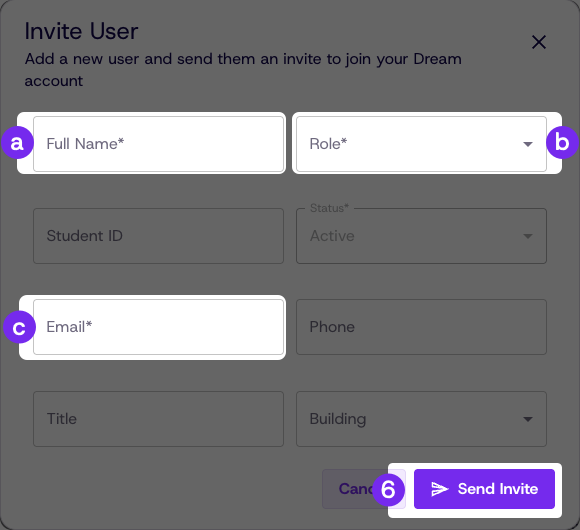Click the purple step badge numbered 6

(388, 490)
